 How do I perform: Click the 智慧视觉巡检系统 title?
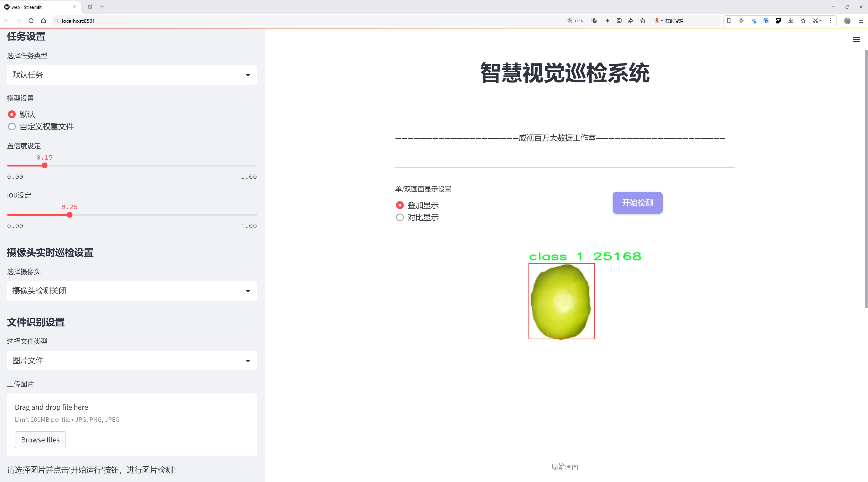pyautogui.click(x=565, y=73)
